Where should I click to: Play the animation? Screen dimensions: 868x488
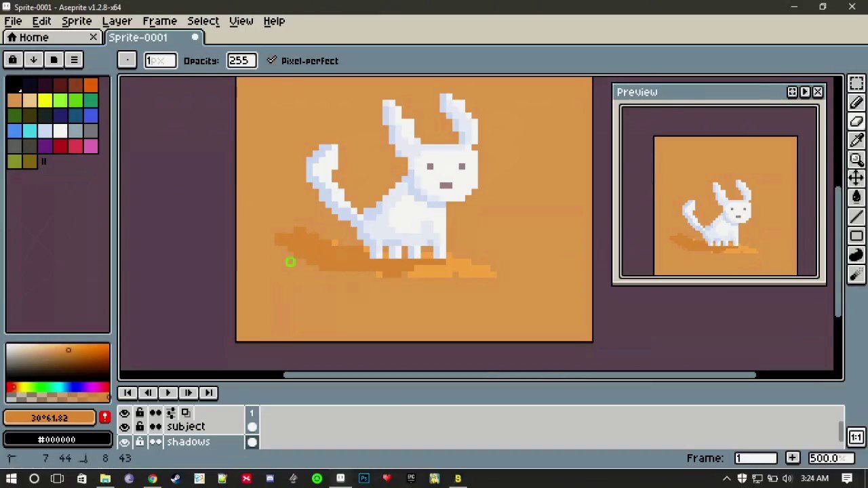pos(168,392)
